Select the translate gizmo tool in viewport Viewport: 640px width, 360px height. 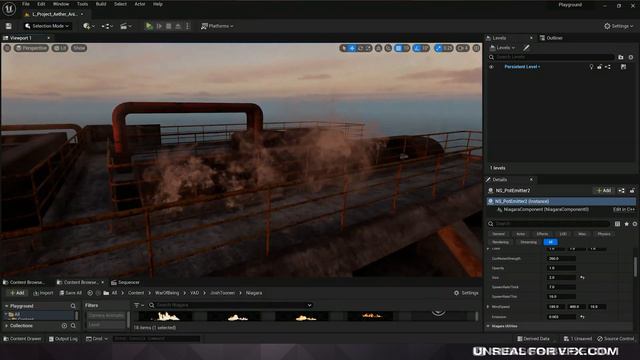coord(352,48)
